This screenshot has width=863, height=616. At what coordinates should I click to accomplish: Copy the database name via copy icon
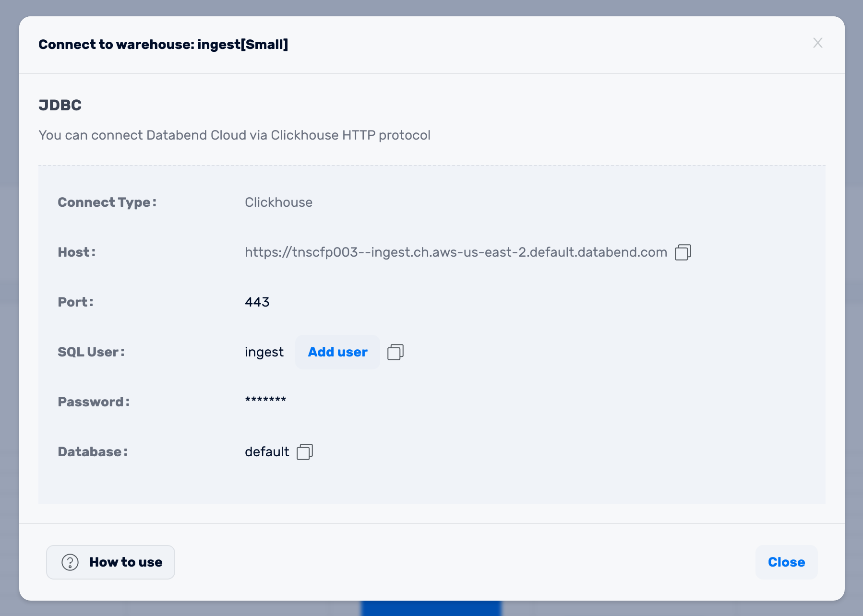click(x=304, y=452)
